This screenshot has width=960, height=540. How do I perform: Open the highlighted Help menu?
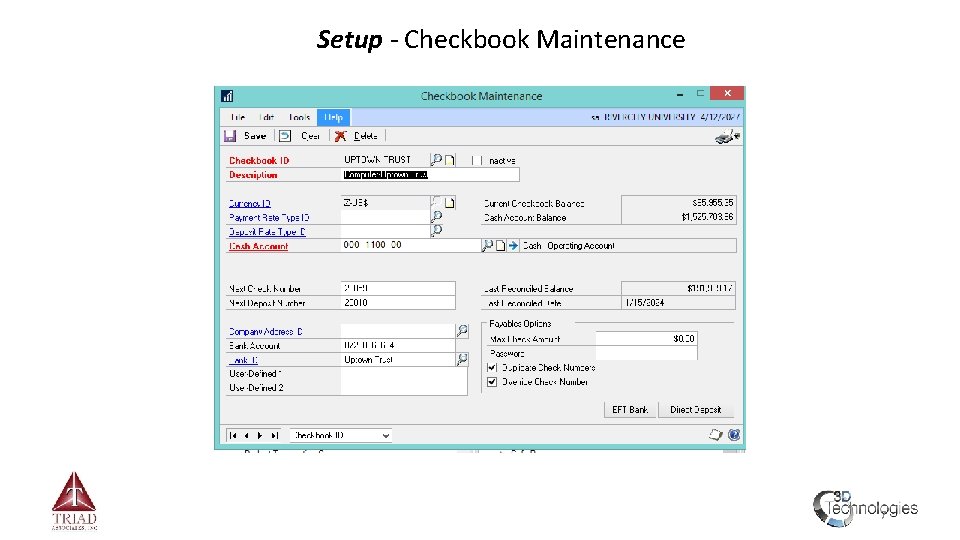click(x=334, y=117)
